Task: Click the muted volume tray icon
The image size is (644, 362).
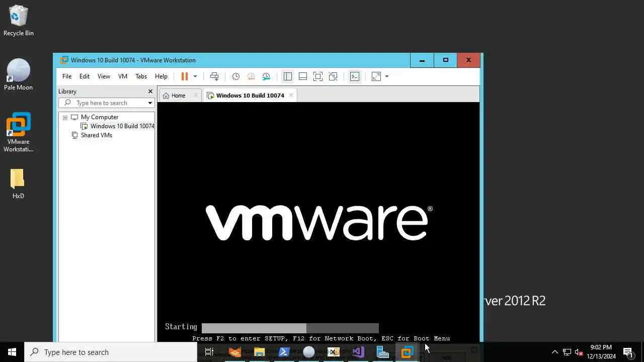Action: pos(579,352)
